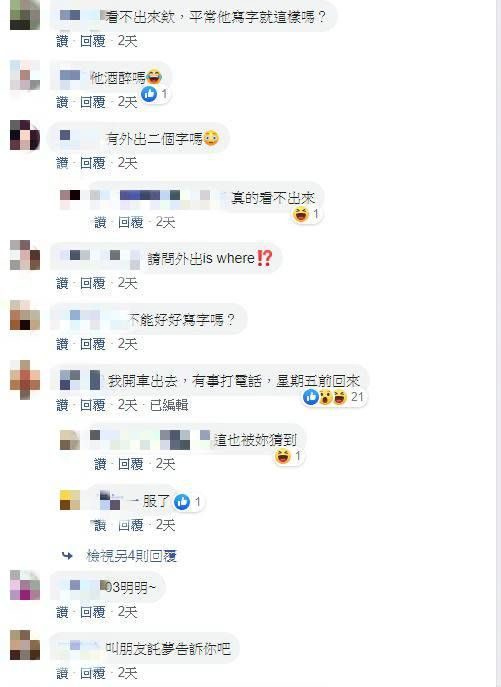This screenshot has width=501, height=687.
Task: Open avatar of 叫朋友託夢告訴你吧 commenter
Action: coord(25,645)
